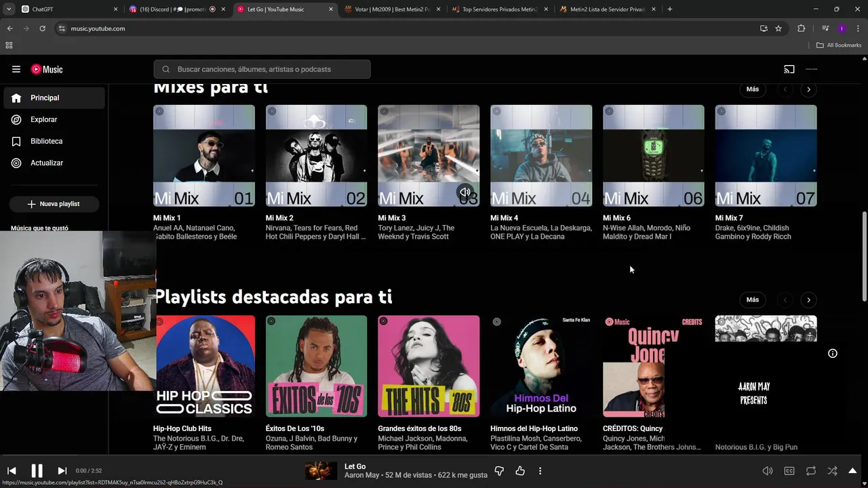Image resolution: width=868 pixels, height=488 pixels.
Task: Open Éxitos De Los '10s title
Action: pos(294,428)
